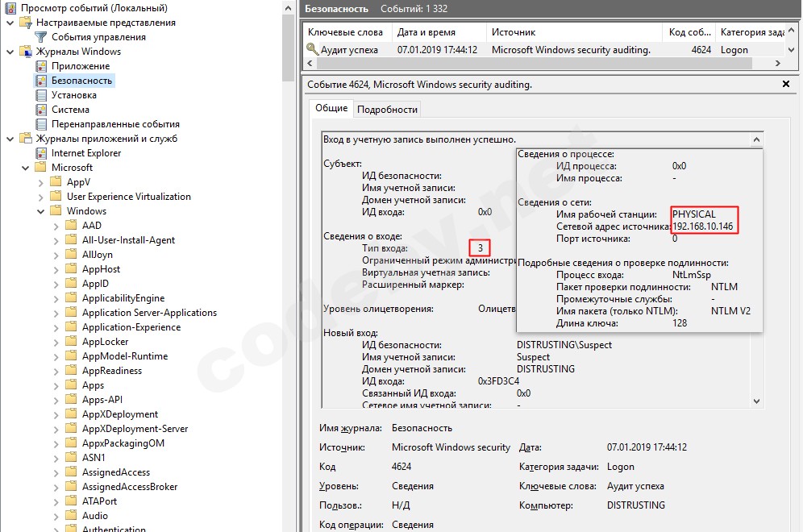Image resolution: width=803 pixels, height=532 pixels.
Task: Click the AppHost folder icon
Action: pyautogui.click(x=72, y=268)
